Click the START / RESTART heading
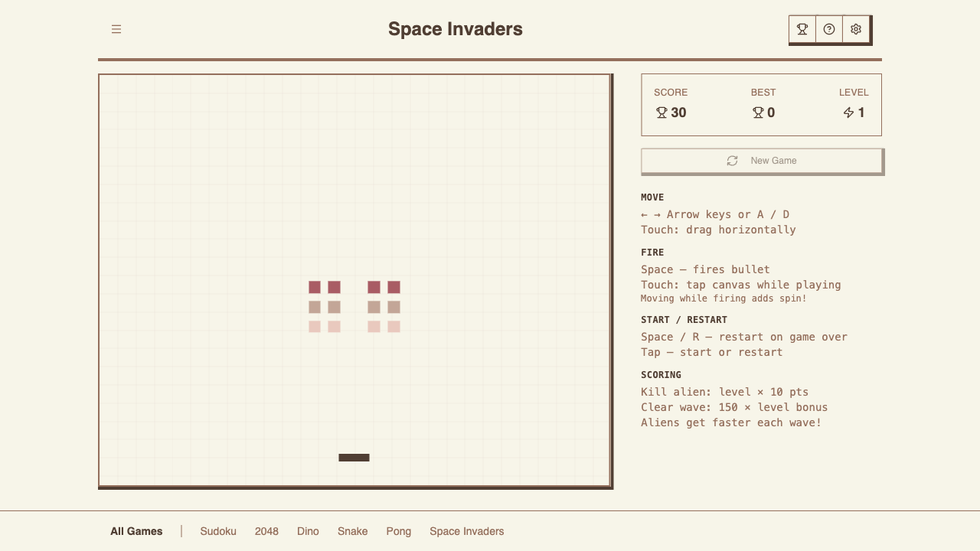This screenshot has height=551, width=980. pos(684,320)
